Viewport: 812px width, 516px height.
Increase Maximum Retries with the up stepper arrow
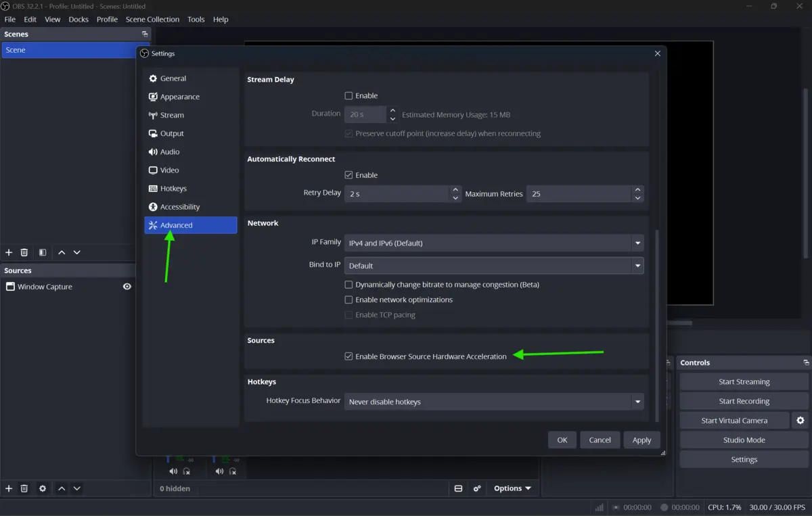pos(637,190)
